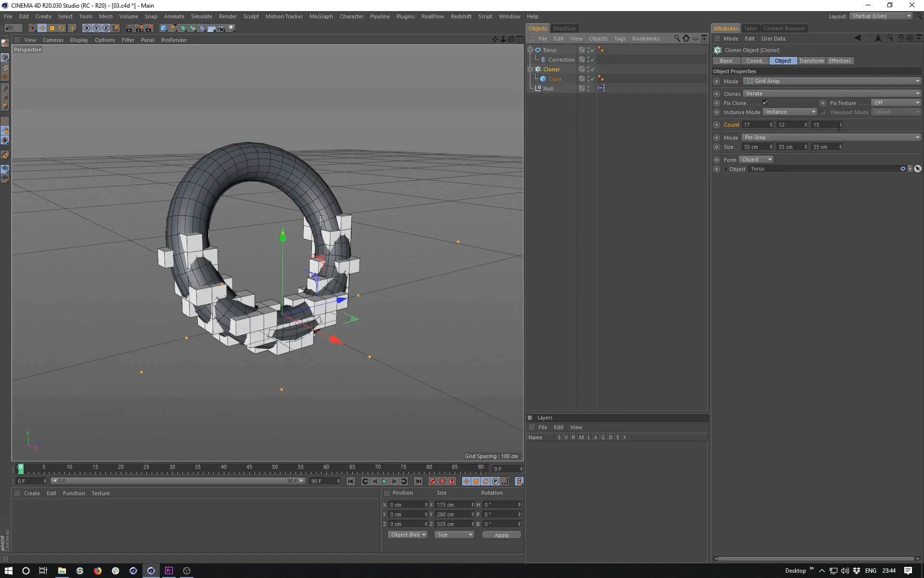Select the Rotate tool in top toolbar

coord(62,28)
